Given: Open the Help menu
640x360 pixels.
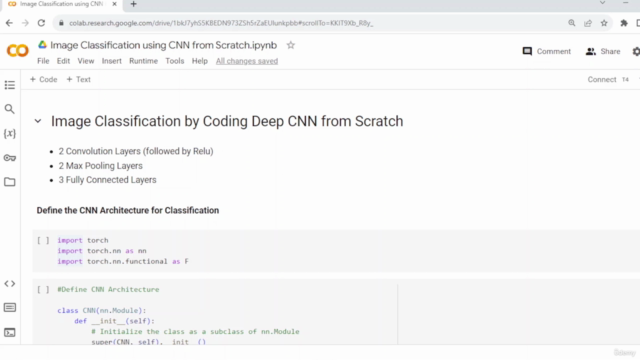Looking at the screenshot, I should point(200,61).
